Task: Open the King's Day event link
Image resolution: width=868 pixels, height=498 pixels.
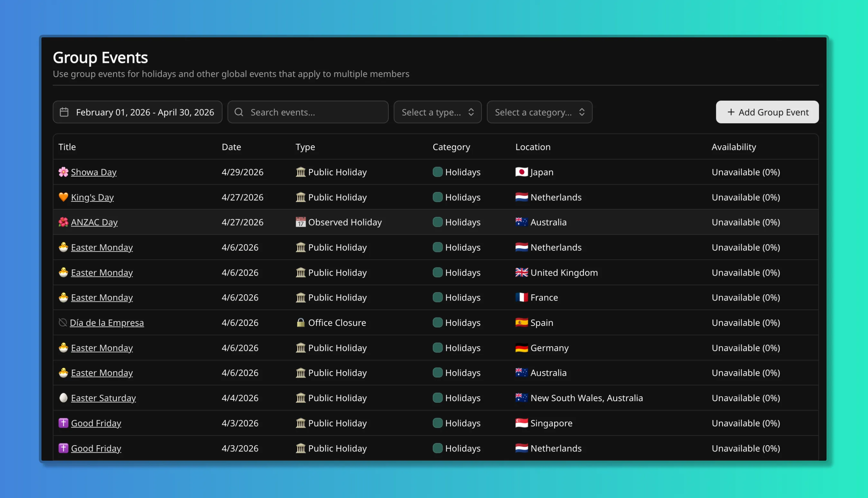Action: (x=92, y=197)
